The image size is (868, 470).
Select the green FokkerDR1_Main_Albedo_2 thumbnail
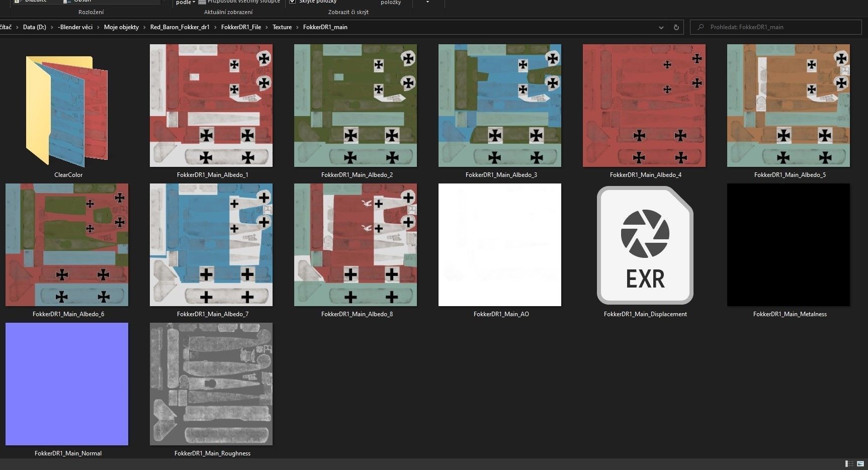356,106
